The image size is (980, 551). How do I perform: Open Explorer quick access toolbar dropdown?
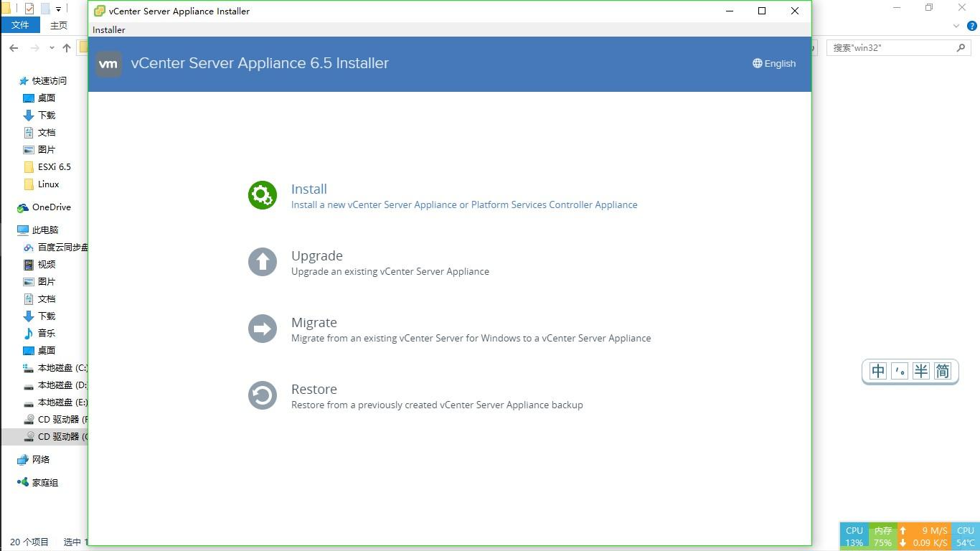[x=58, y=9]
